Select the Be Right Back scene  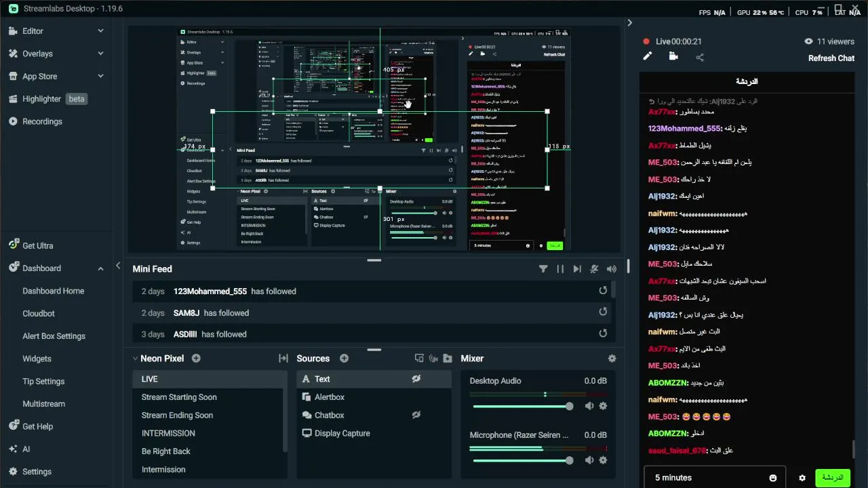tap(207, 451)
